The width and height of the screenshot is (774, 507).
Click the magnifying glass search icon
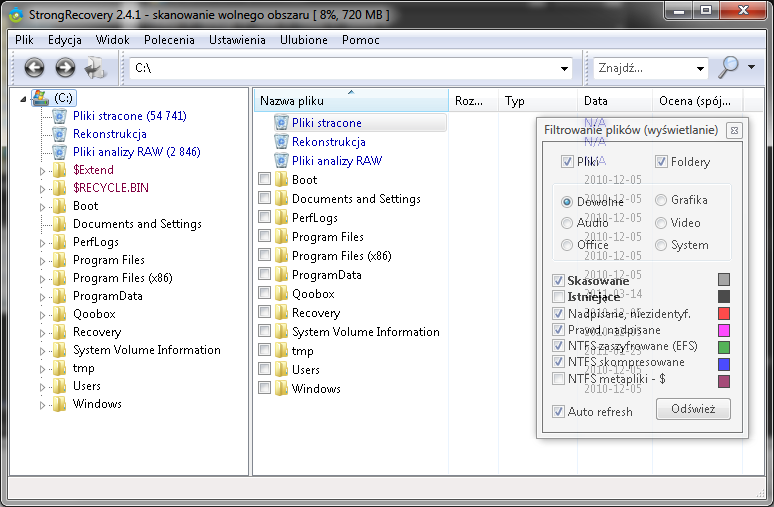728,67
